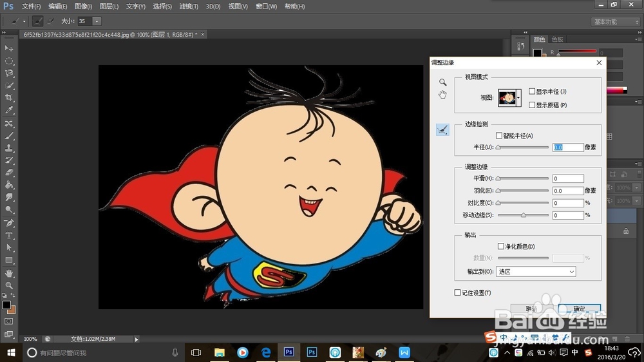
Task: Select the Lasso tool
Action: click(x=8, y=73)
